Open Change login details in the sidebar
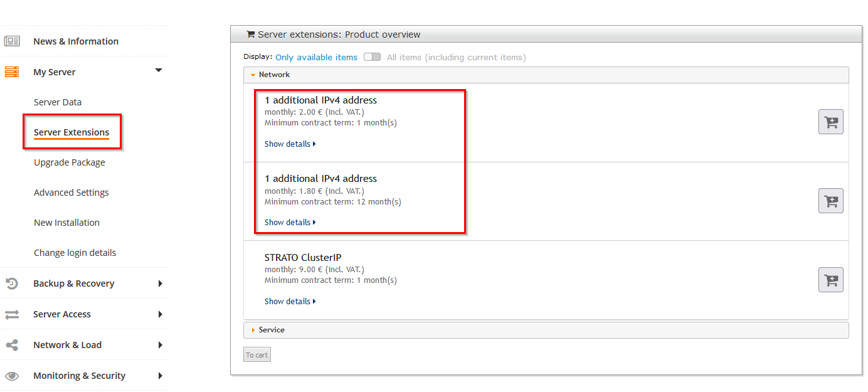The height and width of the screenshot is (392, 868). 75,252
